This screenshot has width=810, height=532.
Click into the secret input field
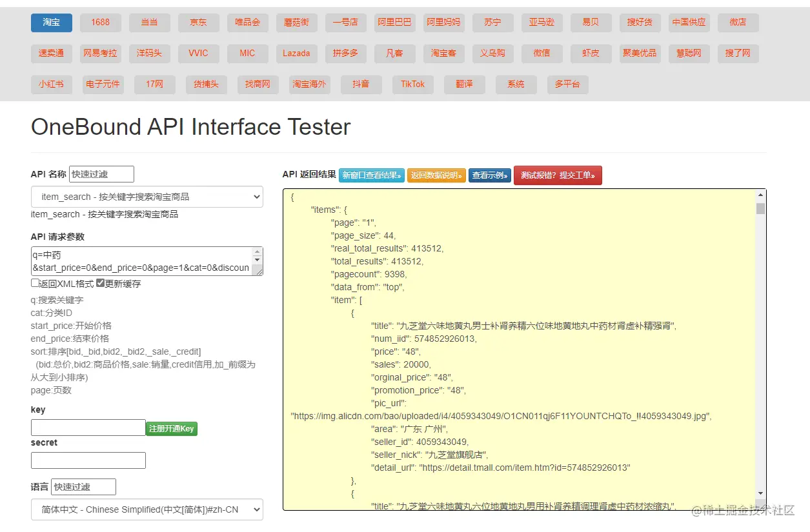click(88, 460)
